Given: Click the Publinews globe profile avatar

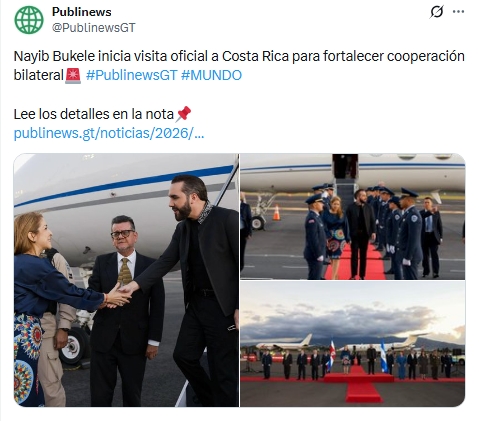Looking at the screenshot, I should coord(29,20).
